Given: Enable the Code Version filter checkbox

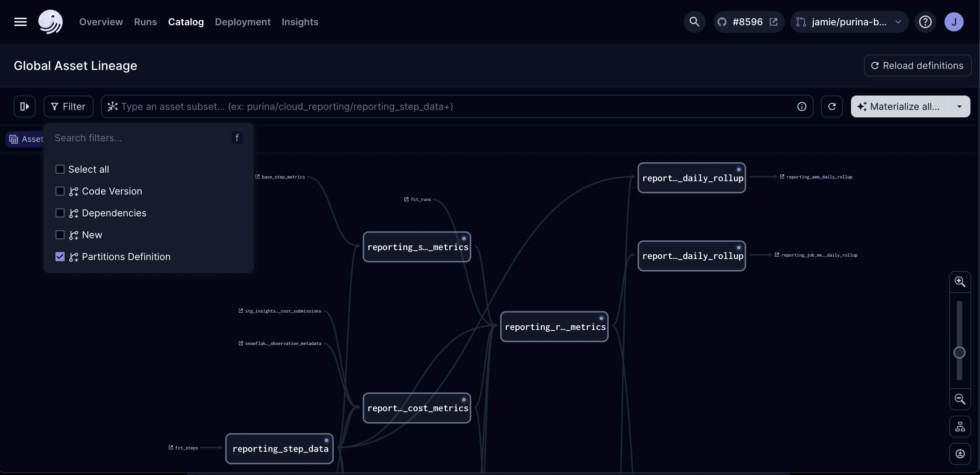Looking at the screenshot, I should (60, 191).
